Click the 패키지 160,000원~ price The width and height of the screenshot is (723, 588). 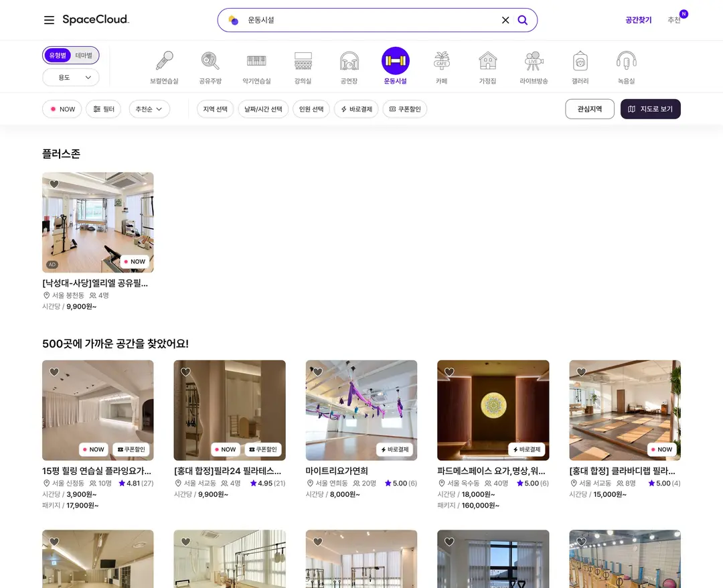pos(468,506)
